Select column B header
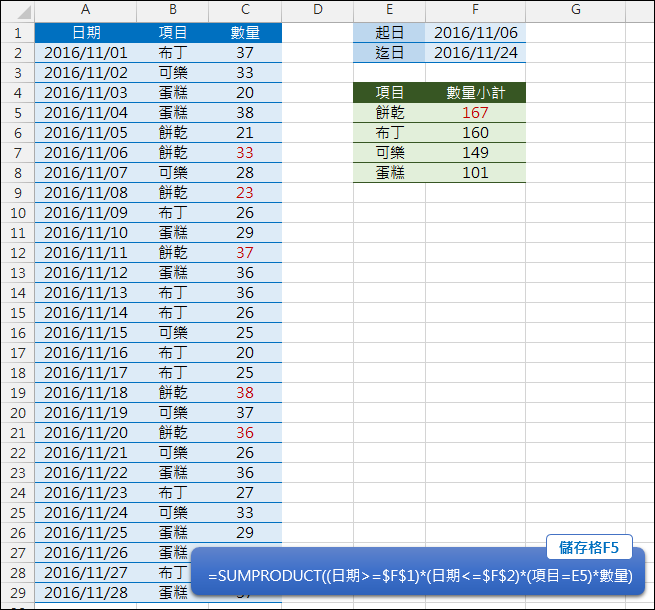 point(173,10)
